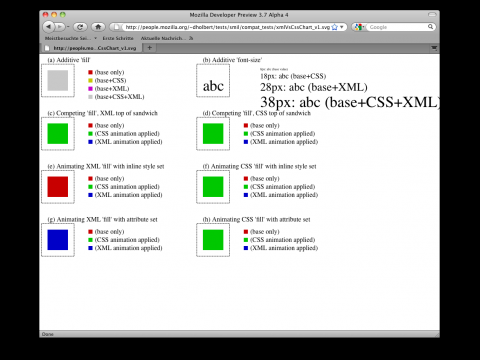
Task: Click heading '(d) Competing fill, CSS top of sandwich'
Action: click(257, 113)
